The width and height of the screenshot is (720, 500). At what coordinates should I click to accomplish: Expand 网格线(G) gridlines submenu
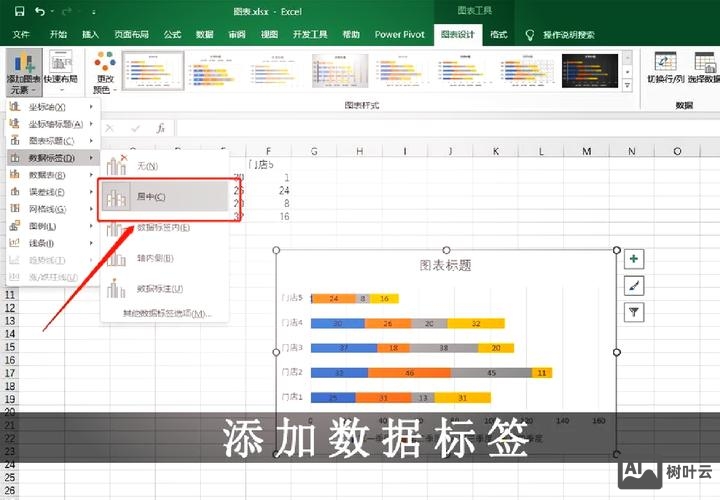click(x=53, y=209)
